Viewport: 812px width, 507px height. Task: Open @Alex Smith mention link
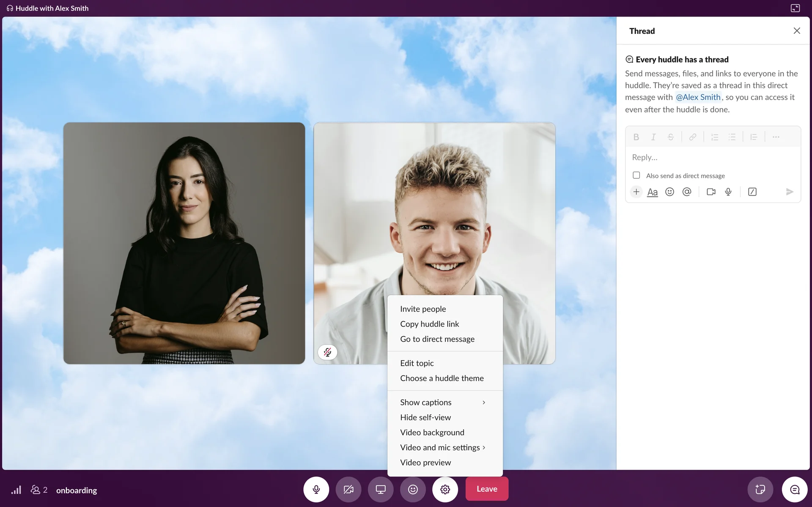pyautogui.click(x=698, y=97)
